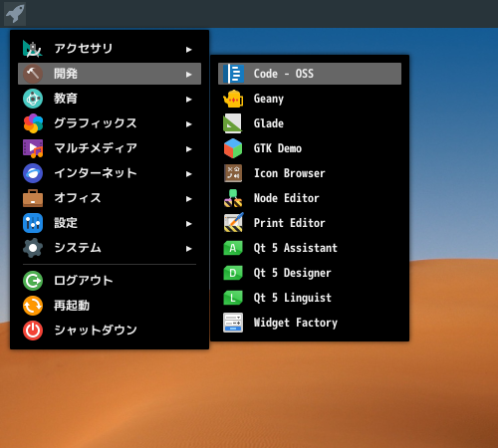Expand the グラフィックス submenu arrow
This screenshot has height=448, width=498.
(189, 124)
